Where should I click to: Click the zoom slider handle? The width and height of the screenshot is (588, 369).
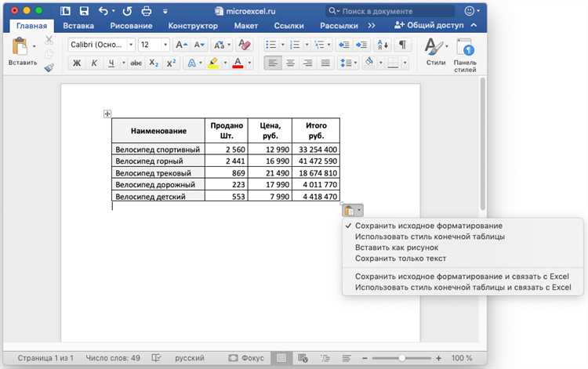(x=401, y=359)
